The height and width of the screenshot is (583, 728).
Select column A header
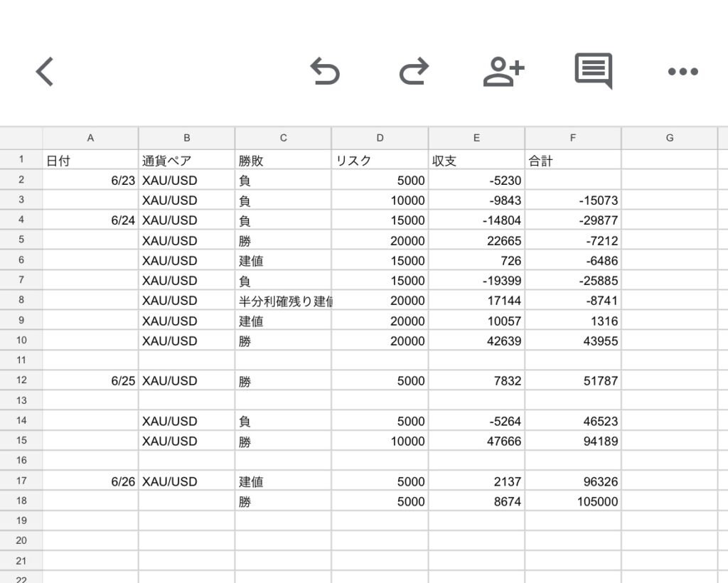(x=90, y=138)
